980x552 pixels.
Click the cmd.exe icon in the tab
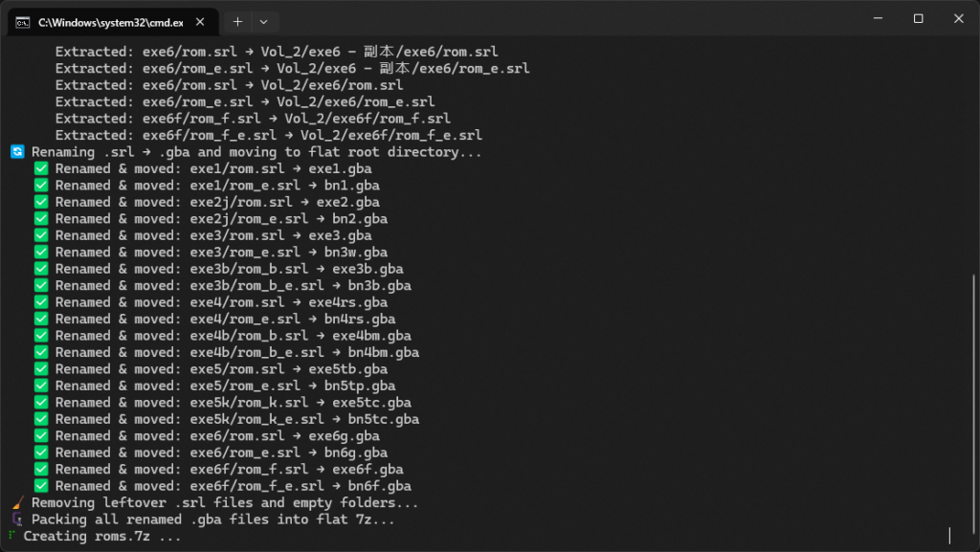click(x=22, y=21)
